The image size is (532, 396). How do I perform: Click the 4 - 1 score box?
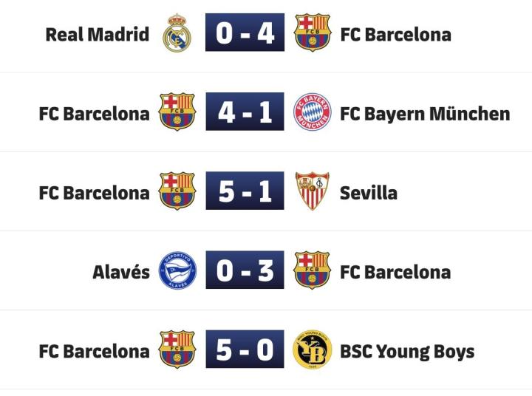(245, 113)
